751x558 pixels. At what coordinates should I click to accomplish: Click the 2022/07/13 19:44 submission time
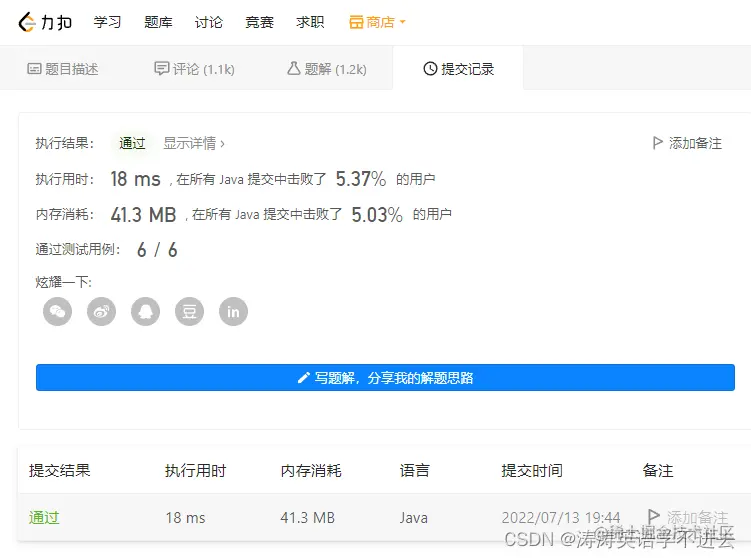coord(561,518)
